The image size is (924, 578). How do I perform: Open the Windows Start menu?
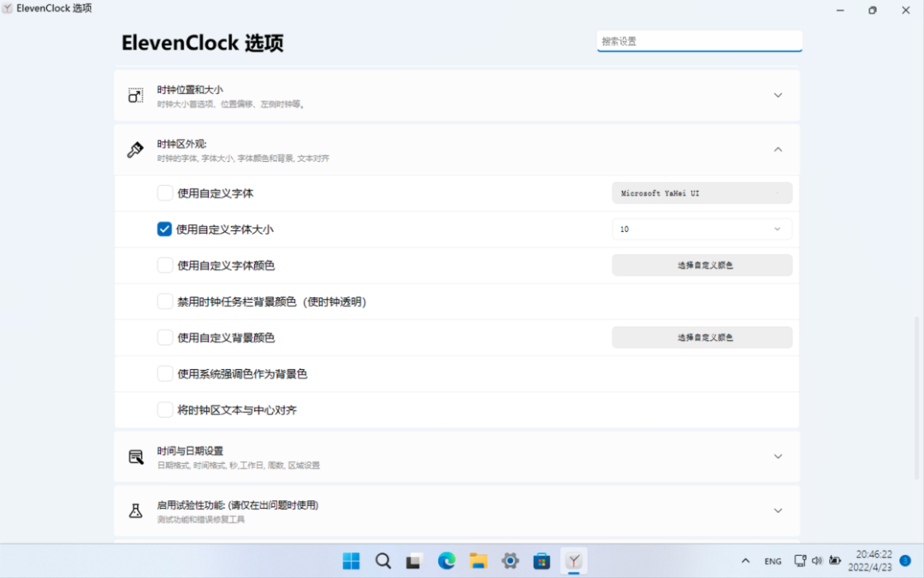click(x=352, y=561)
